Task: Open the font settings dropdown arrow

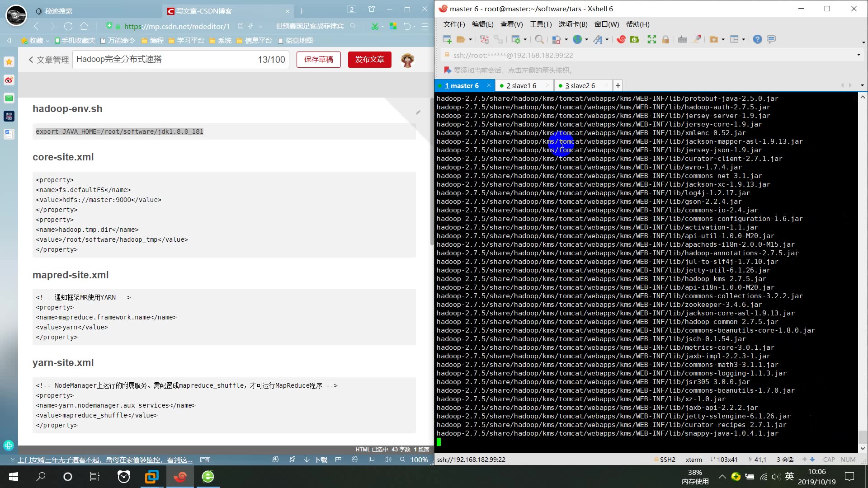Action: click(607, 40)
